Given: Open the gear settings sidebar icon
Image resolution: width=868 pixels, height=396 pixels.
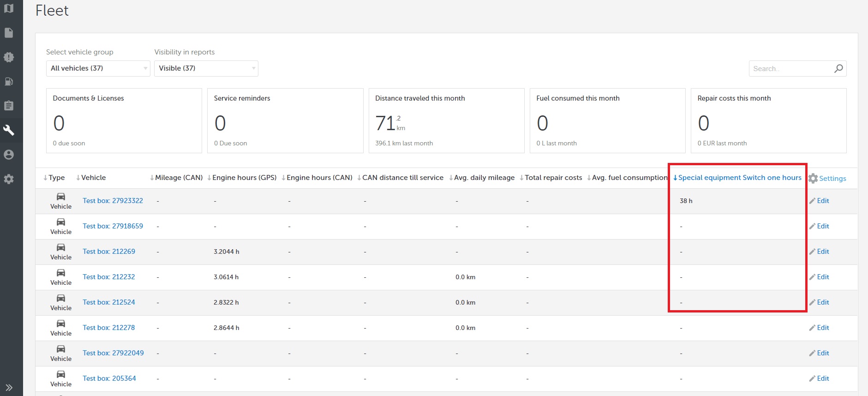Looking at the screenshot, I should (9, 179).
